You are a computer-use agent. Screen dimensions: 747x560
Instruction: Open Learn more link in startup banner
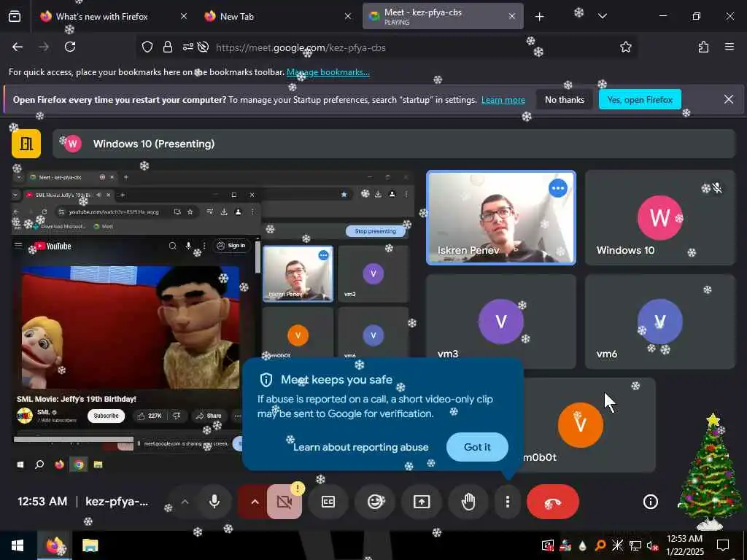(503, 100)
